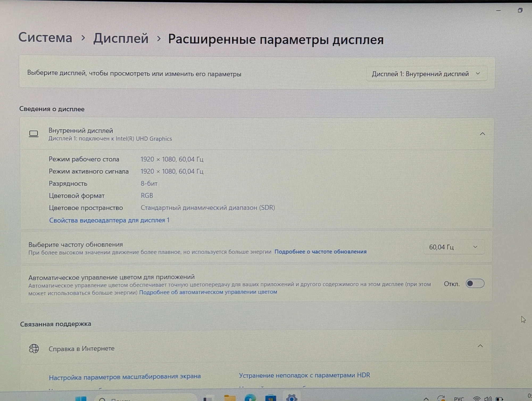Open File Explorer from the taskbar

click(x=230, y=398)
